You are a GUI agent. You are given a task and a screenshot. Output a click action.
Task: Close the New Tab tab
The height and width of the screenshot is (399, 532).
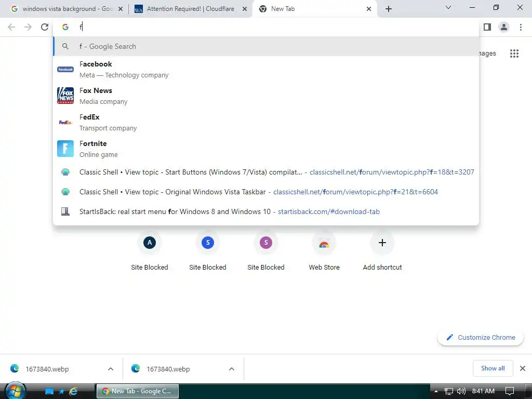369,9
